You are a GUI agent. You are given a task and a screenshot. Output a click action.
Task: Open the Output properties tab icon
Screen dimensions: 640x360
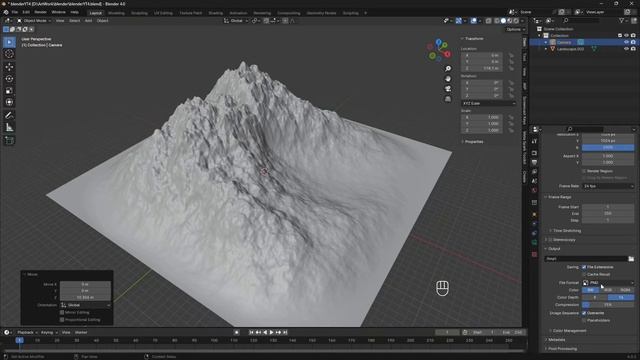pos(534,162)
